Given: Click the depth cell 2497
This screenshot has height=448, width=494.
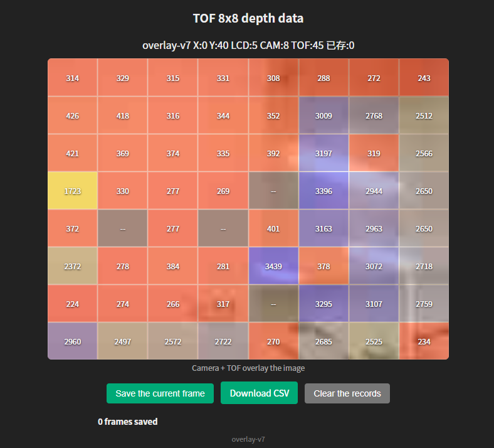Looking at the screenshot, I should click(x=122, y=341).
